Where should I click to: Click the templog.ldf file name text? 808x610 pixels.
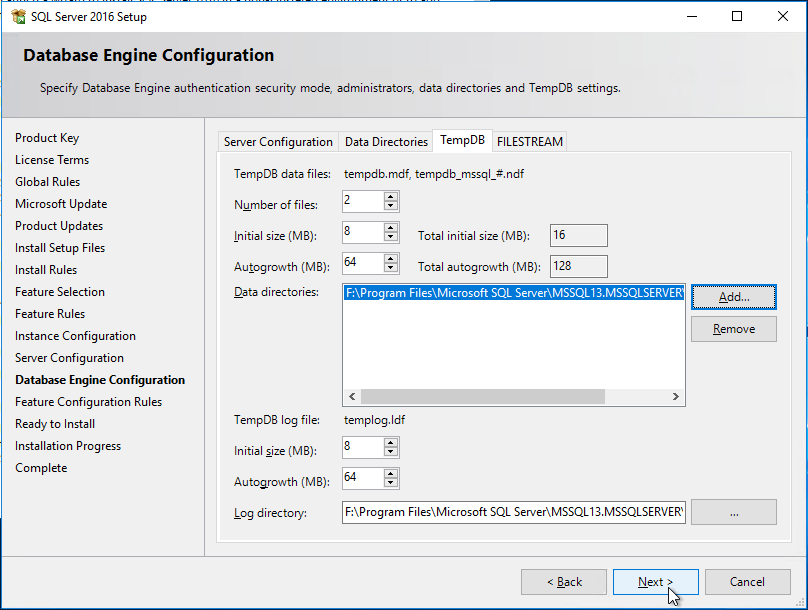click(x=375, y=420)
